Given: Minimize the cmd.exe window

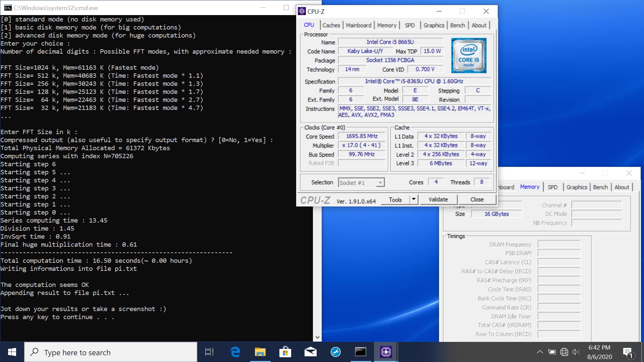Looking at the screenshot, I should click(x=263, y=8).
